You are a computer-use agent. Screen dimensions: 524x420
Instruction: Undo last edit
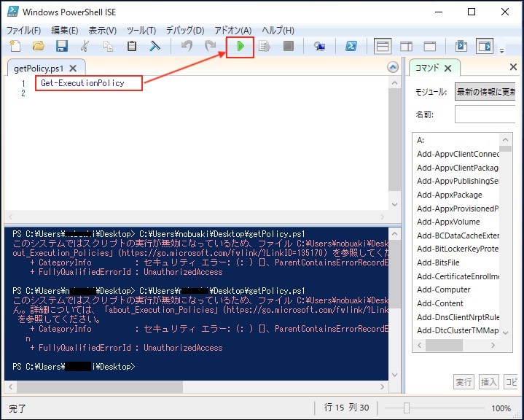tap(187, 46)
